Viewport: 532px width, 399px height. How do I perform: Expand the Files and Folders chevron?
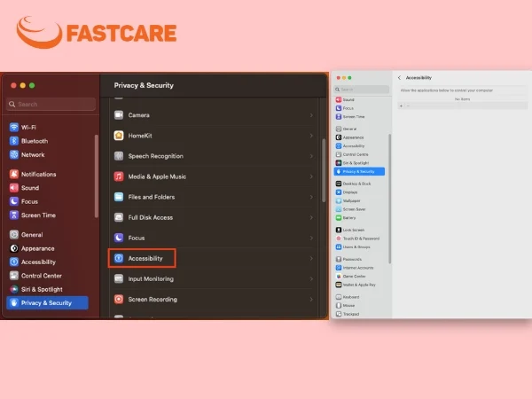[x=311, y=197]
